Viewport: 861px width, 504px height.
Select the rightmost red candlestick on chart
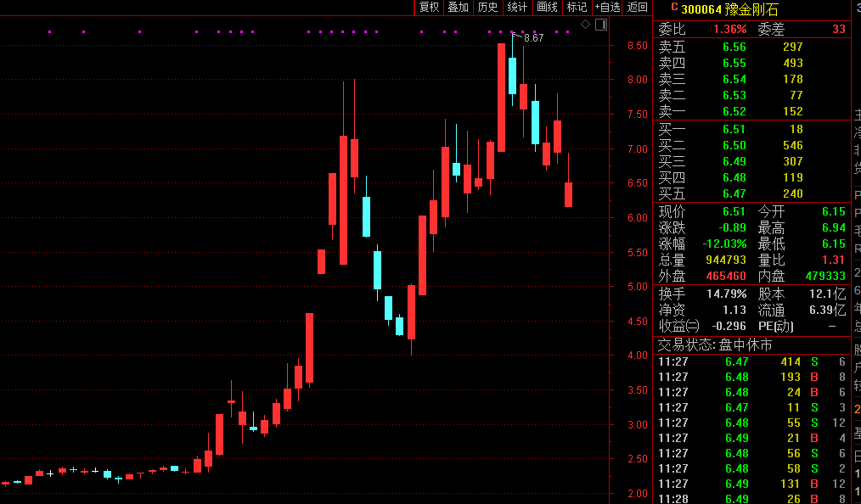(x=568, y=194)
